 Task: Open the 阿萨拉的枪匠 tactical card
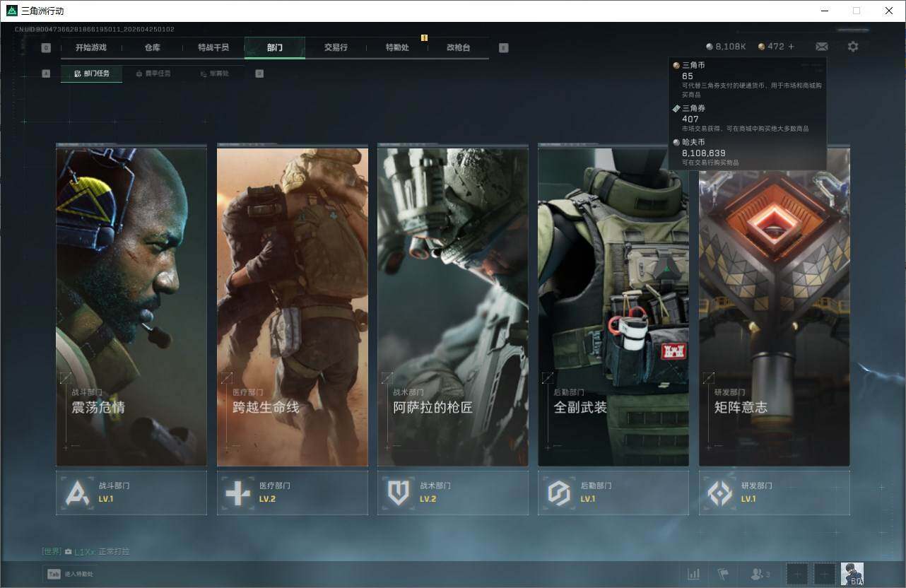point(452,306)
